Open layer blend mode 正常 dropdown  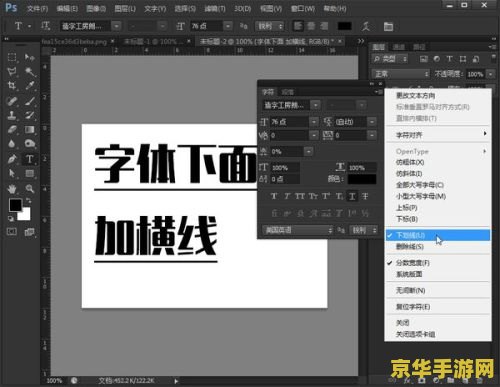(x=401, y=74)
